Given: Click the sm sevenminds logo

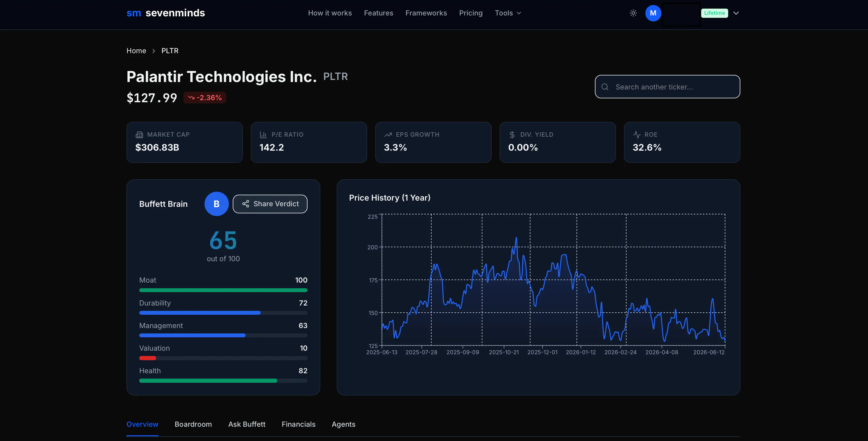Looking at the screenshot, I should (165, 13).
